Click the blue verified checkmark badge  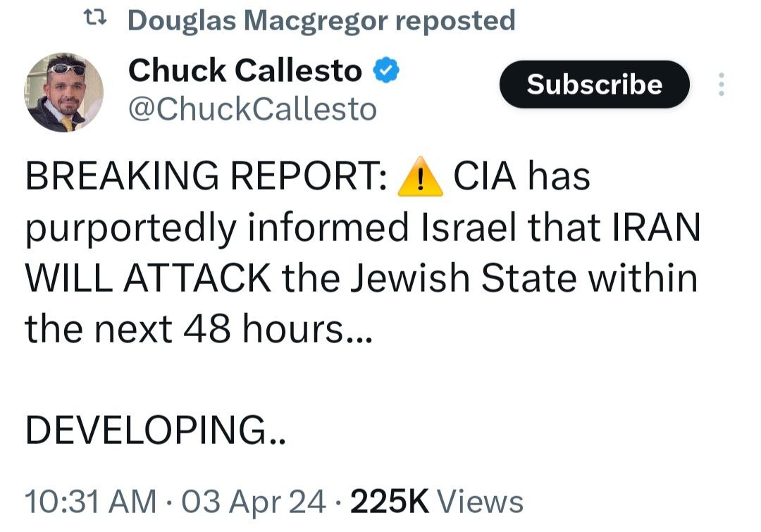386,70
